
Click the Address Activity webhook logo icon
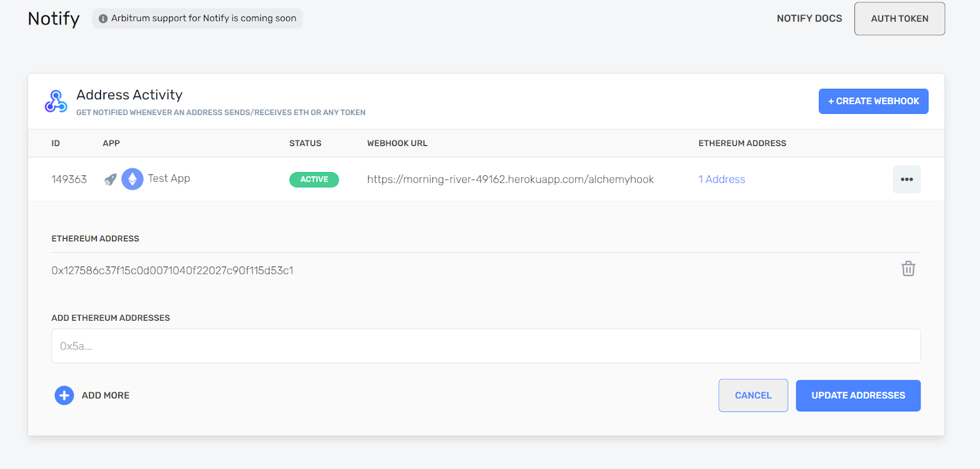point(56,102)
